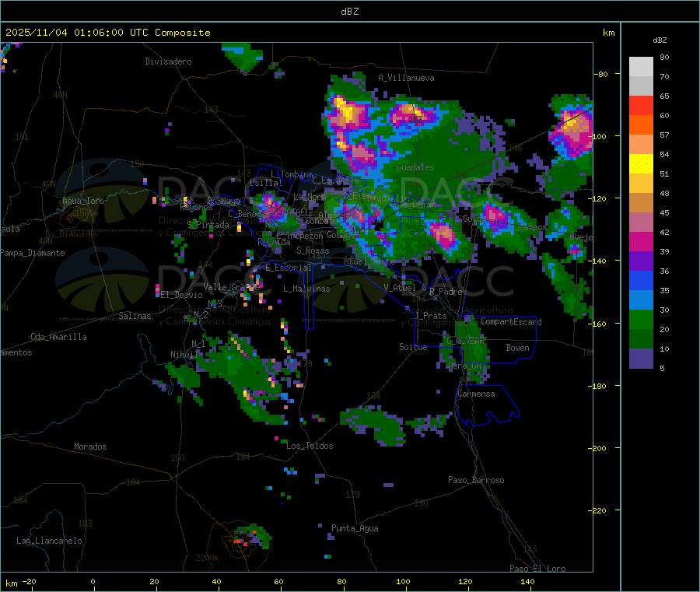Click the E_Escorial place label

point(289,268)
